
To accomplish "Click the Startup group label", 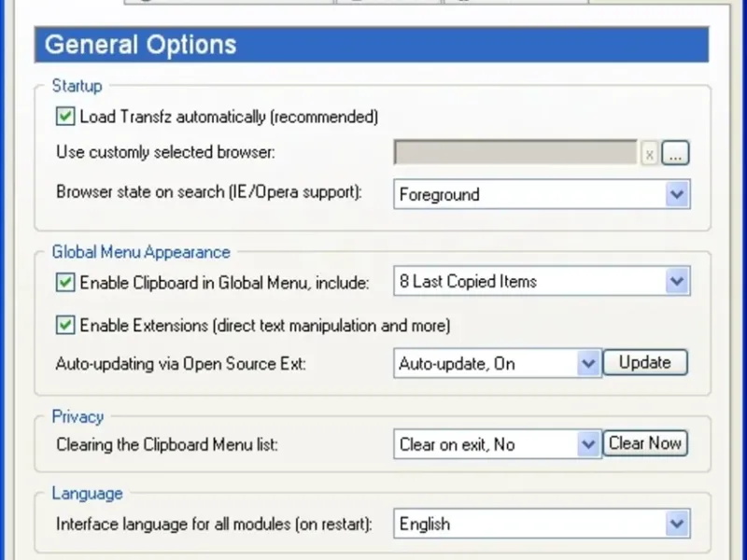I will (77, 87).
